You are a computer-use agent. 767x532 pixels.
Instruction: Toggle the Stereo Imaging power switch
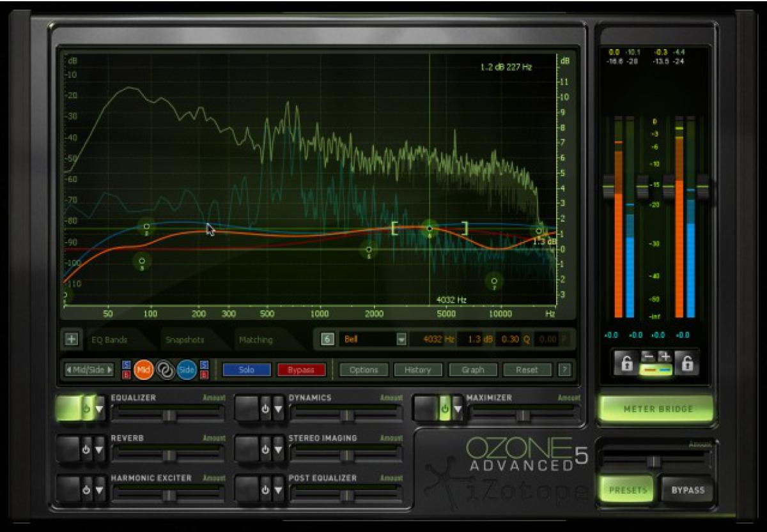tap(265, 449)
